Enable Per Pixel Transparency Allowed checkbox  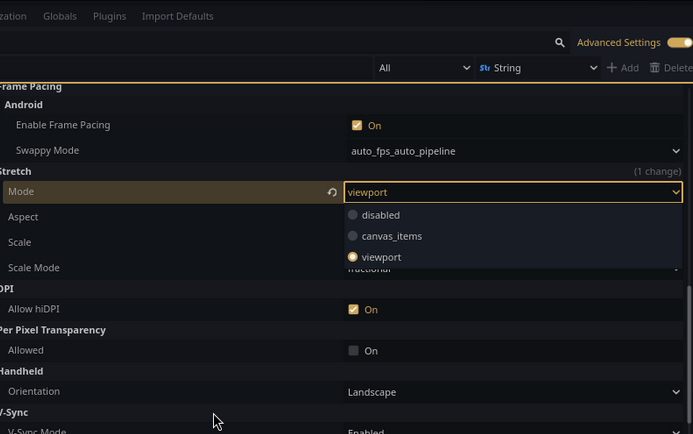click(x=353, y=351)
